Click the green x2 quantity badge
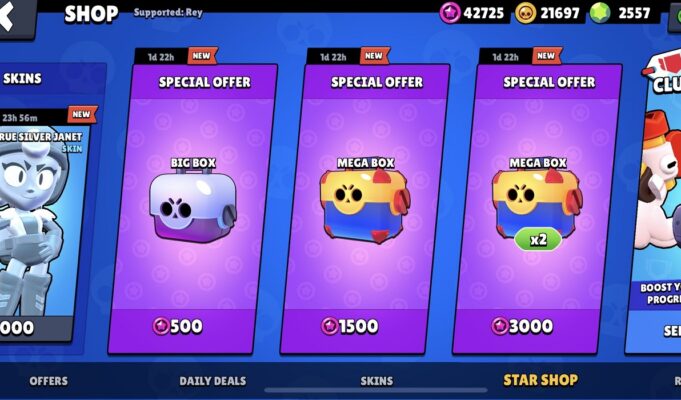The height and width of the screenshot is (400, 681). 538,239
